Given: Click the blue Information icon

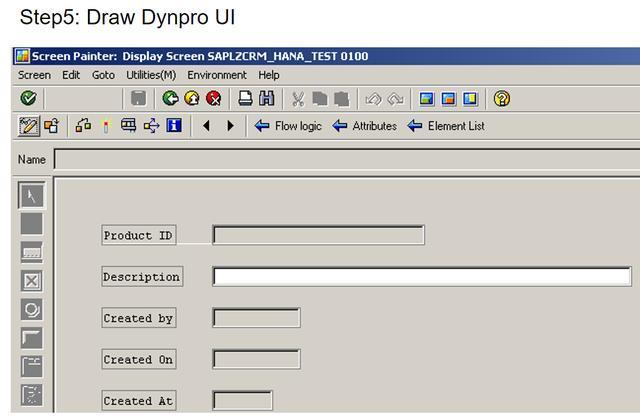Looking at the screenshot, I should pos(174,125).
